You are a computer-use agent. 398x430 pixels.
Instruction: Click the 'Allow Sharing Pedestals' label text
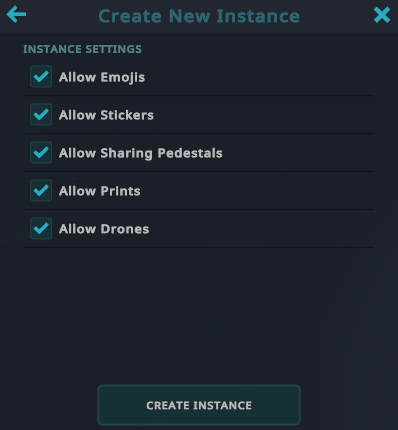[141, 153]
